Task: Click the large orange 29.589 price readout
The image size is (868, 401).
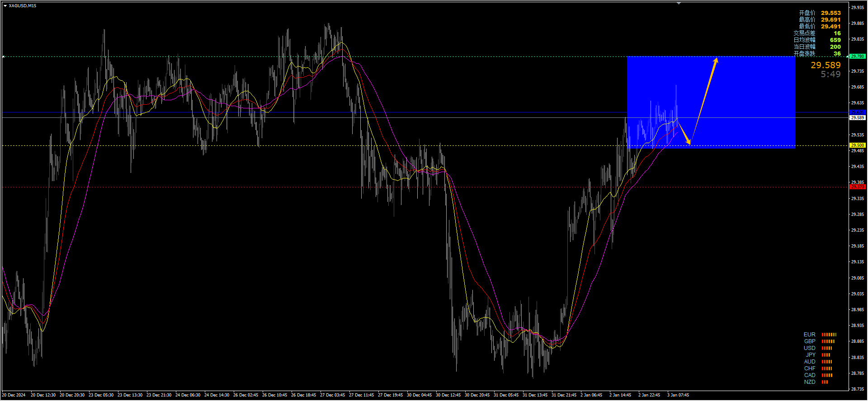Action: pyautogui.click(x=826, y=65)
